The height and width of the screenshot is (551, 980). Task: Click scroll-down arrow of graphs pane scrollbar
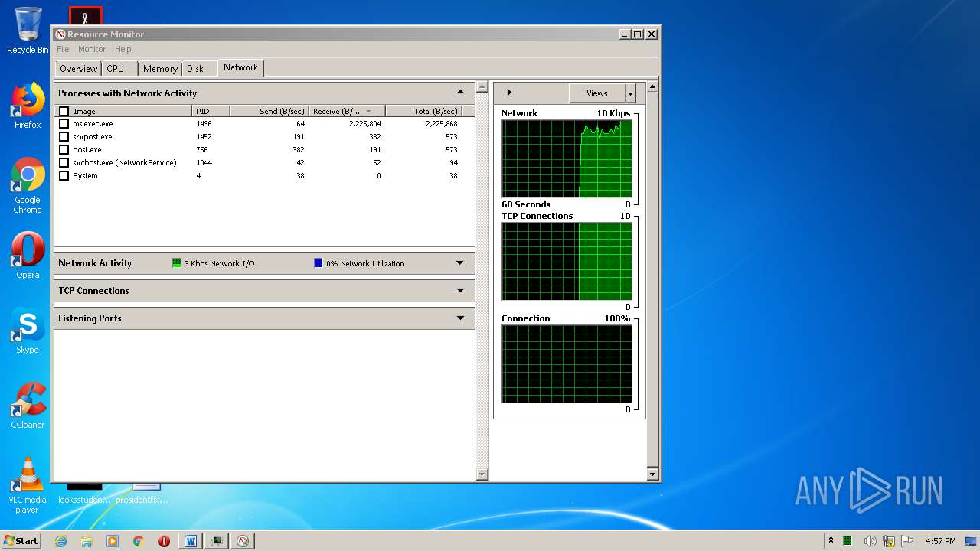pos(652,474)
